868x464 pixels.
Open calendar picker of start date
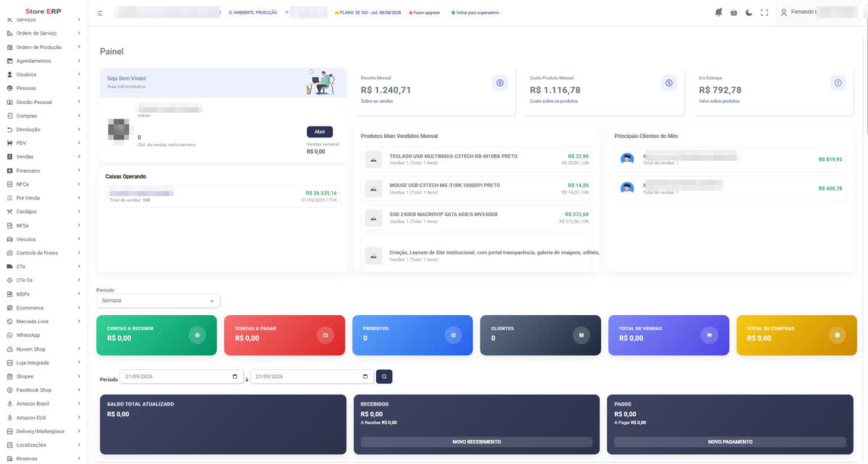pyautogui.click(x=235, y=377)
